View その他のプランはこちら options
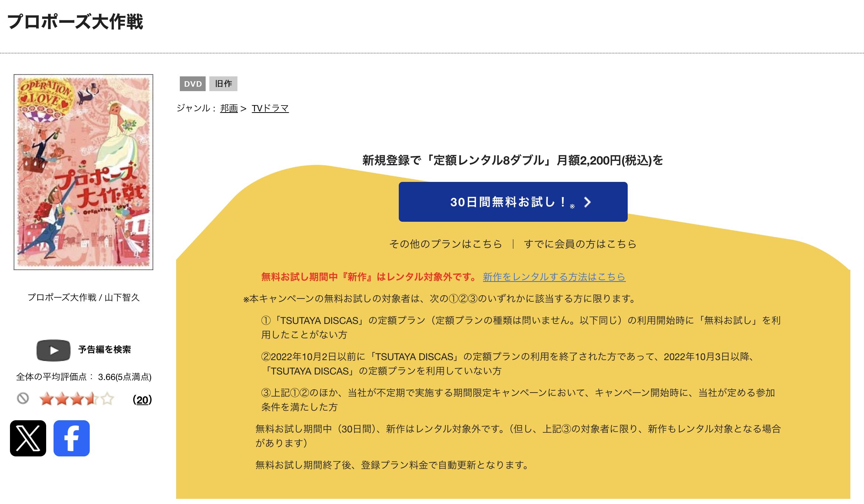864x504 pixels. (x=445, y=244)
